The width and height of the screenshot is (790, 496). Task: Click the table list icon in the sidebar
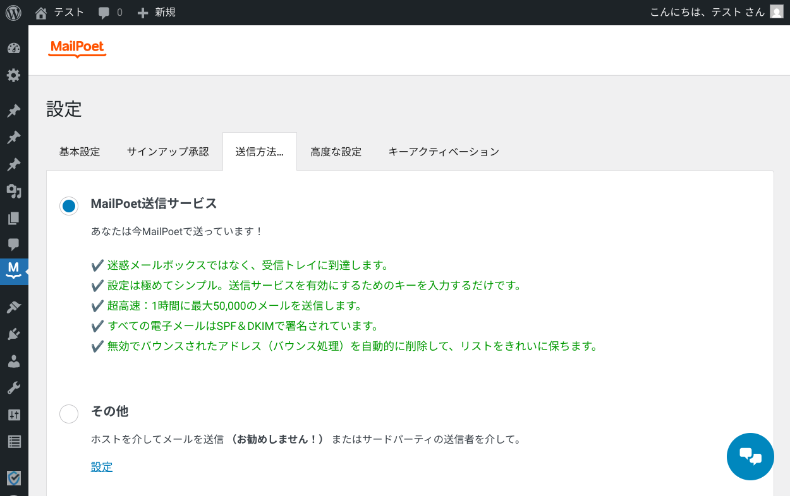pyautogui.click(x=14, y=442)
